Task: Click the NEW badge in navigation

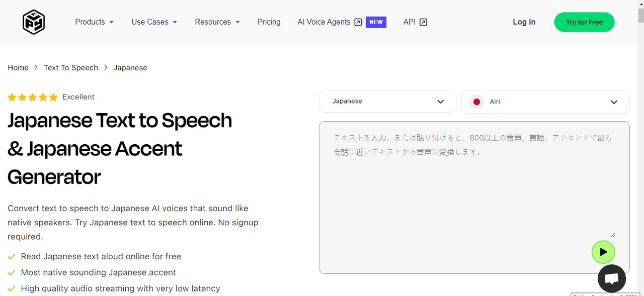Action: tap(376, 22)
